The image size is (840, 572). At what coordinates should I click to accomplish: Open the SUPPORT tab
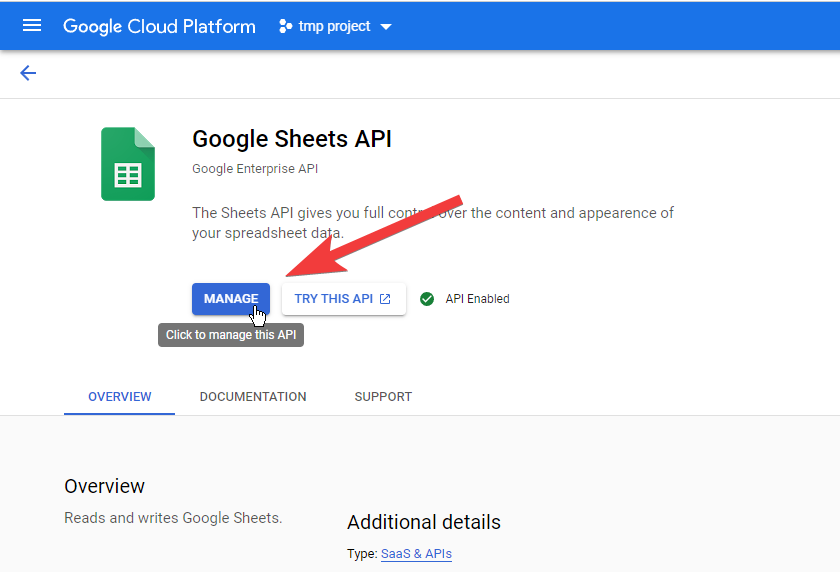point(383,397)
